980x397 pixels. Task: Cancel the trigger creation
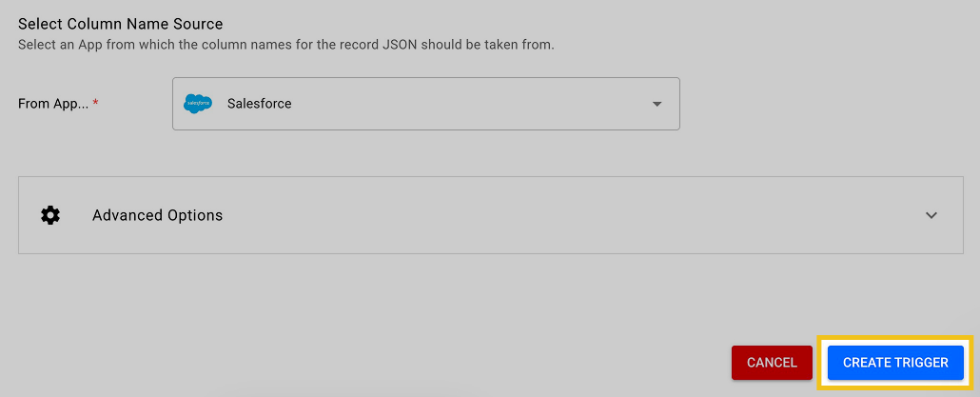(772, 363)
